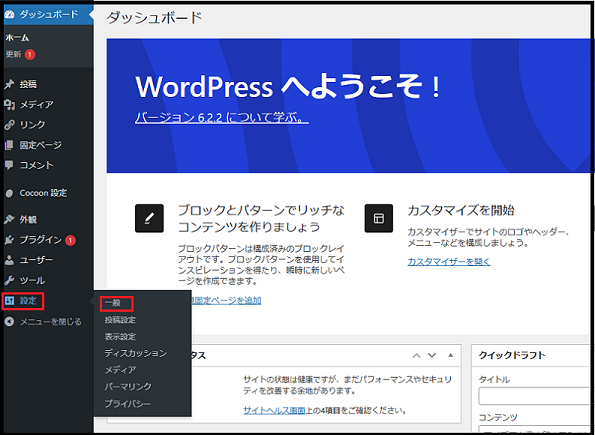
Task: Click the plug icon beside プラグイン
Action: point(9,240)
